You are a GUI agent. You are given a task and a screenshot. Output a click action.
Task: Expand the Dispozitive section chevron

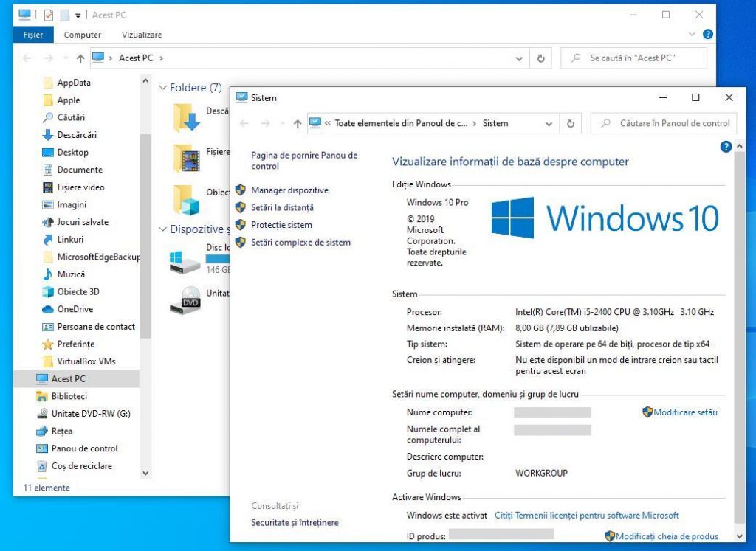162,229
